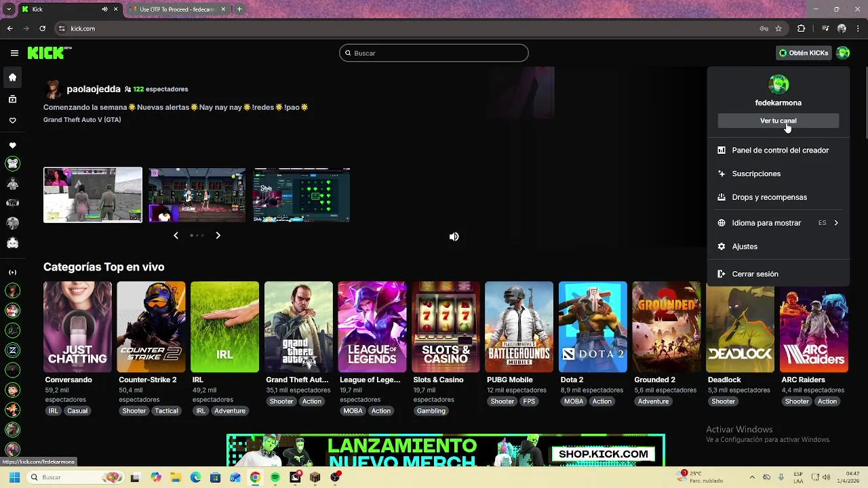868x488 pixels.
Task: Open the Grand Theft Auto V (GTA) category link
Action: 82,120
